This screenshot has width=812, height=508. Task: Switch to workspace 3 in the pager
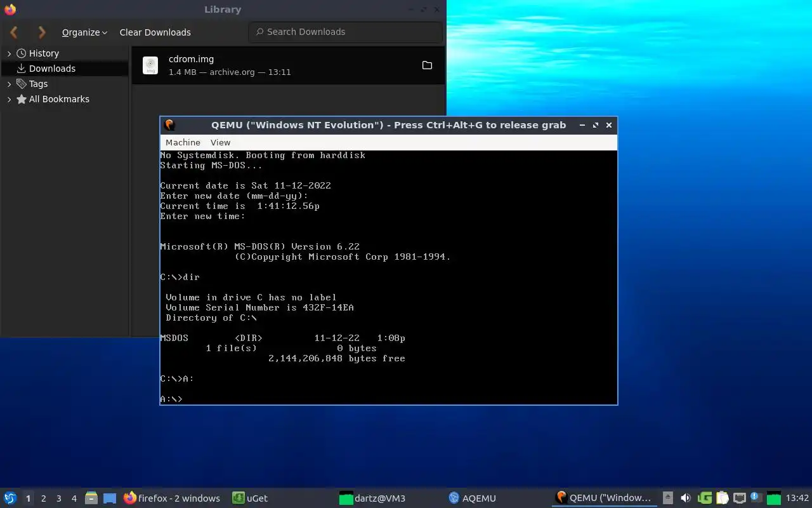coord(59,498)
